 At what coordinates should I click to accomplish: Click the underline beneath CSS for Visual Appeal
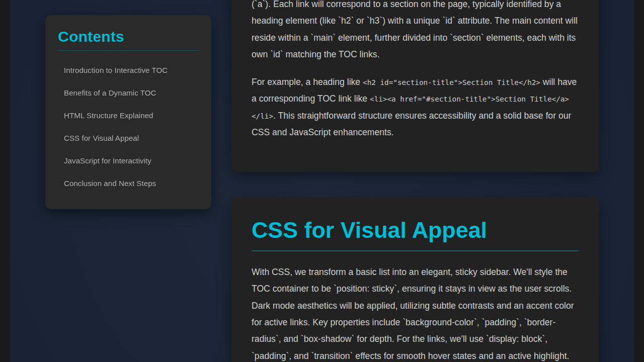tap(415, 249)
